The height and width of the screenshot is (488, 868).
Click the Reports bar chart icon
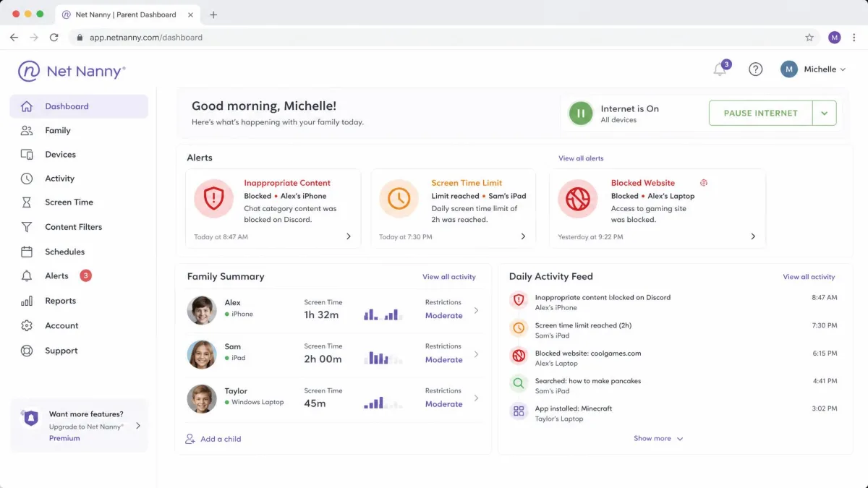pyautogui.click(x=27, y=301)
